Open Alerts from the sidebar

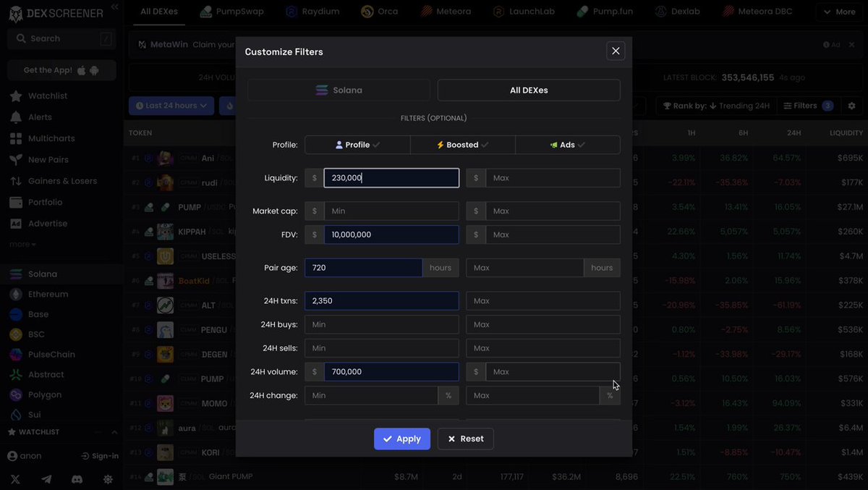coord(40,117)
